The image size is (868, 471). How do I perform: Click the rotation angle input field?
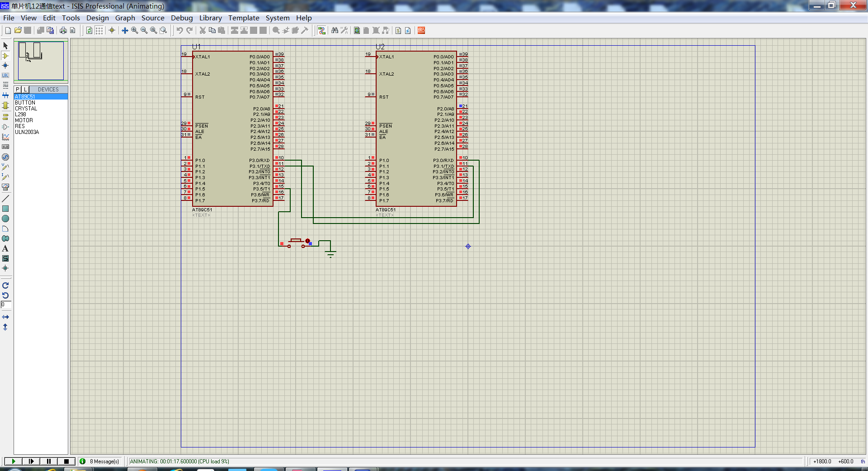(x=5, y=305)
